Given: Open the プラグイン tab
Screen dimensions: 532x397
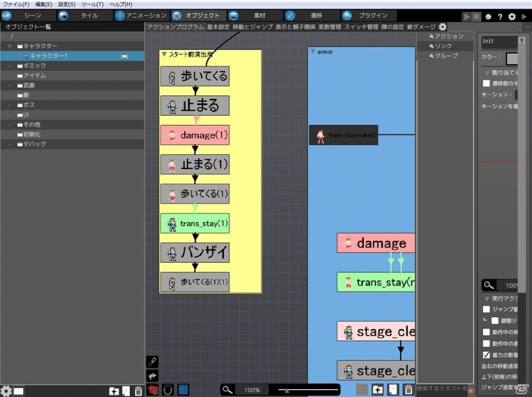Looking at the screenshot, I should click(368, 16).
